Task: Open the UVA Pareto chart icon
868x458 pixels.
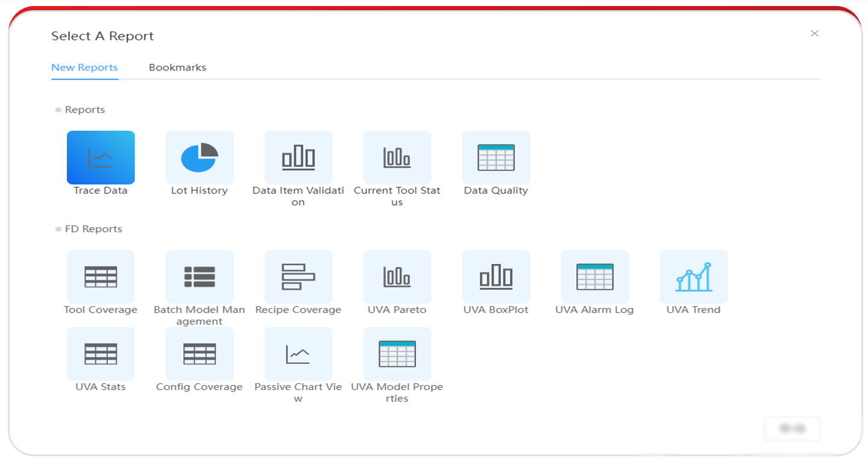Action: tap(397, 277)
